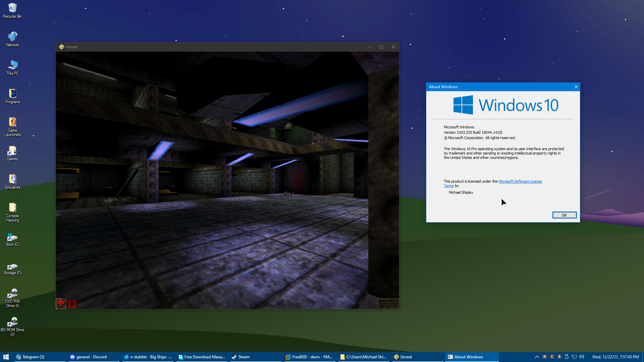Open the Emulators desktop folder
The height and width of the screenshot is (362, 644).
12,181
